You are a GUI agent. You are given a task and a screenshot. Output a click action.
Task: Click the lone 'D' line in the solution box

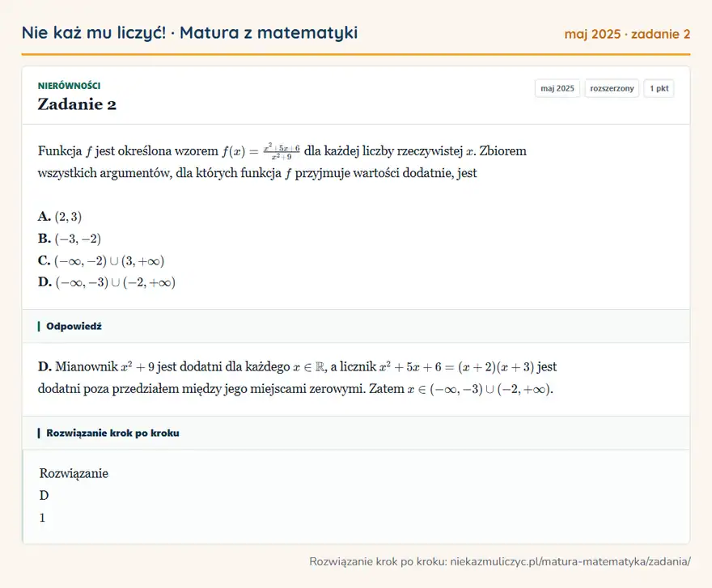(x=44, y=495)
